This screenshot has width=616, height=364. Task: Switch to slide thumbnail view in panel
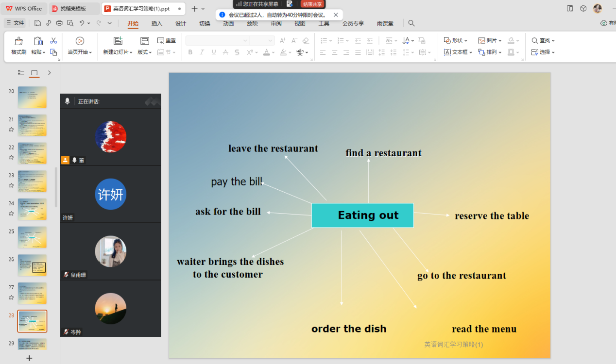pyautogui.click(x=34, y=73)
